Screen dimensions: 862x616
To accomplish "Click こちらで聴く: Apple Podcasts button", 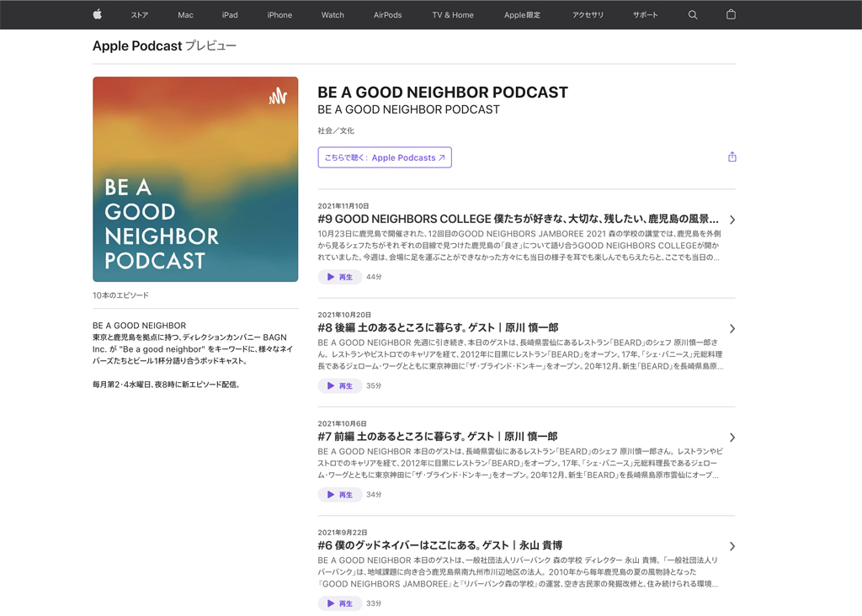I will click(x=385, y=157).
